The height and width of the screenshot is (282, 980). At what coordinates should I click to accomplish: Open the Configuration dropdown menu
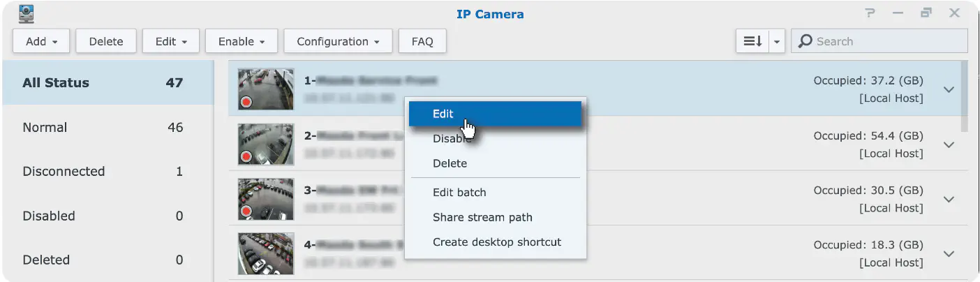(x=338, y=41)
